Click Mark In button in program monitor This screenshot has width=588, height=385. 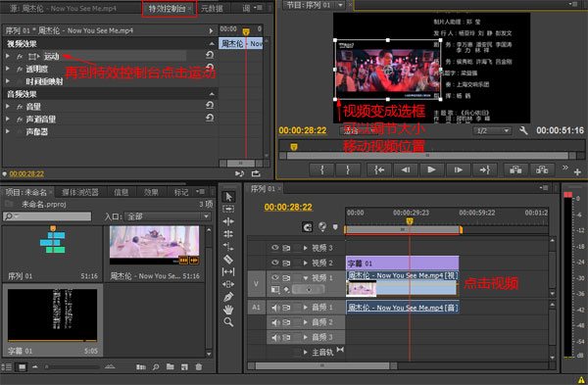point(322,169)
